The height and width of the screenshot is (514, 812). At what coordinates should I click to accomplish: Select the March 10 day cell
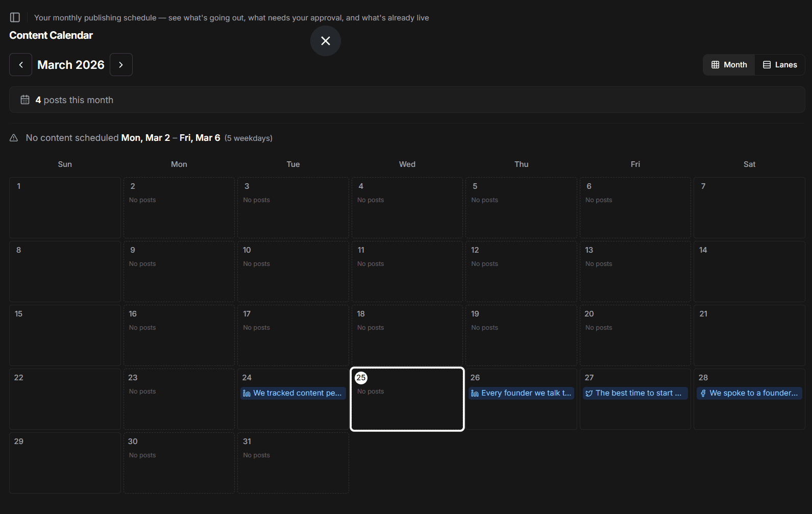tap(293, 272)
